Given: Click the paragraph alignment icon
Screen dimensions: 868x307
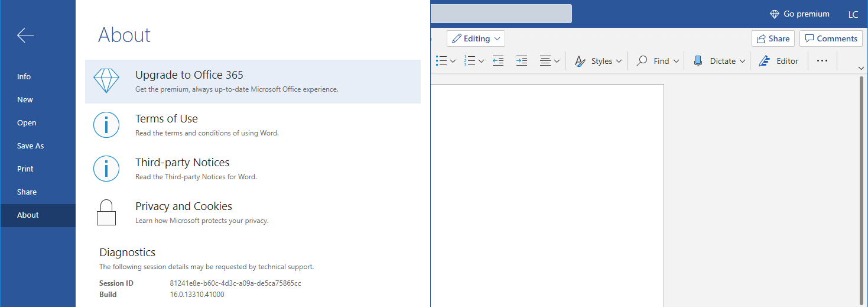Looking at the screenshot, I should (545, 61).
